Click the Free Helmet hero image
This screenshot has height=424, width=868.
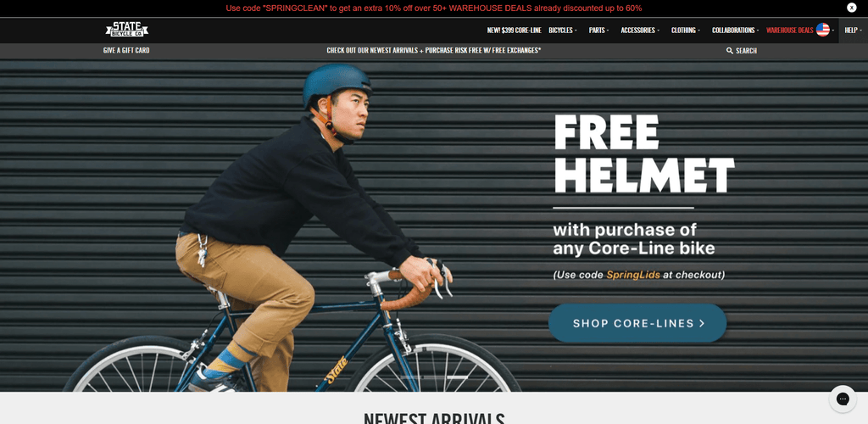[434, 226]
